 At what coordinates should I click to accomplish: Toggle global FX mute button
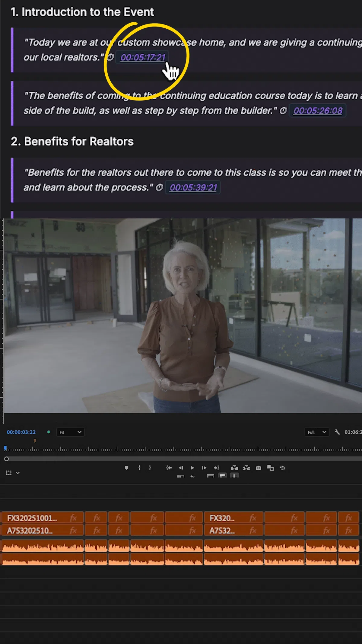[192, 476]
